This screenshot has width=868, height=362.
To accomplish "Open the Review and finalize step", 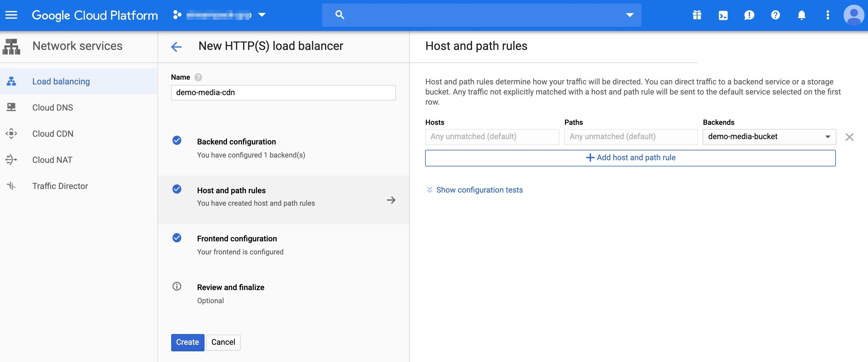I will coord(283,294).
